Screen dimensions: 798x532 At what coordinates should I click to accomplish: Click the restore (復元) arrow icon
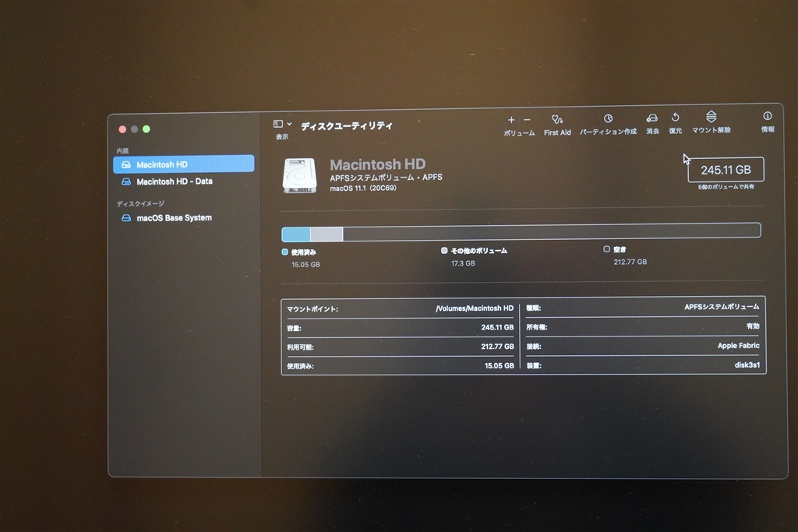pyautogui.click(x=676, y=118)
